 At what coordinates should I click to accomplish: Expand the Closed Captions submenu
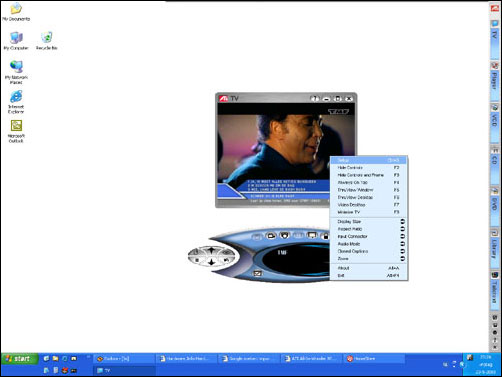tap(369, 251)
